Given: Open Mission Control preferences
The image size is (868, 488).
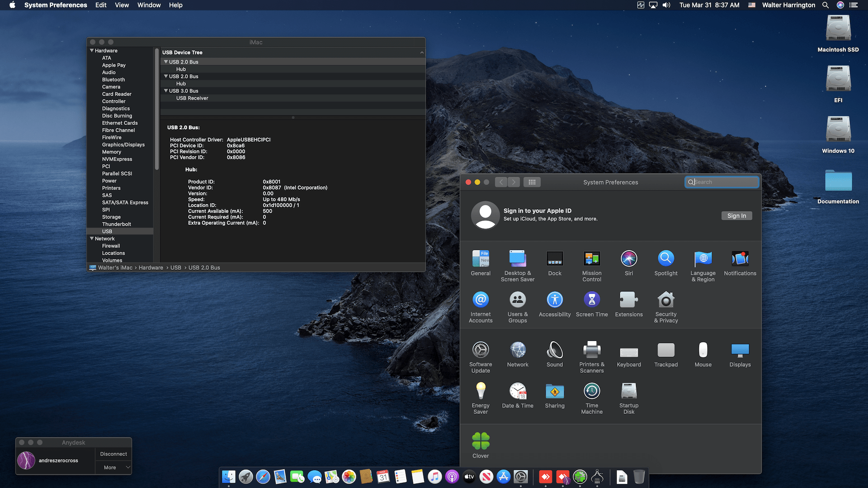Looking at the screenshot, I should click(592, 266).
